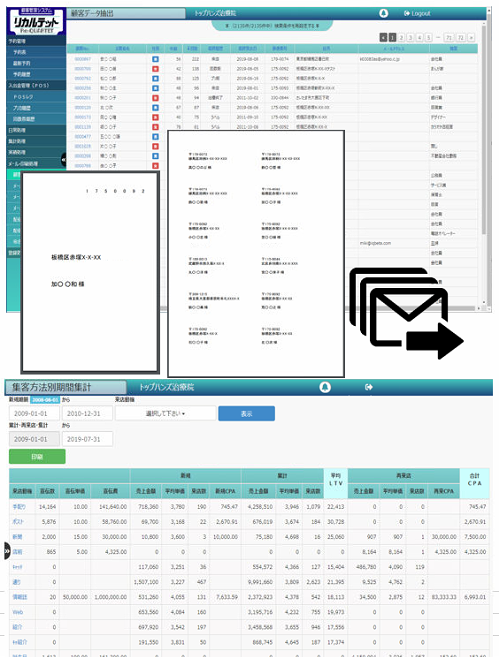Click the logout arrow icon in lower header

click(x=369, y=387)
